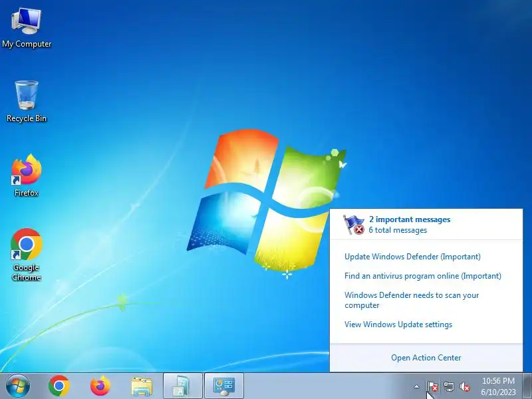Switch to the fourth taskbar program window
Viewport: 532px width, 399px height.
182,386
